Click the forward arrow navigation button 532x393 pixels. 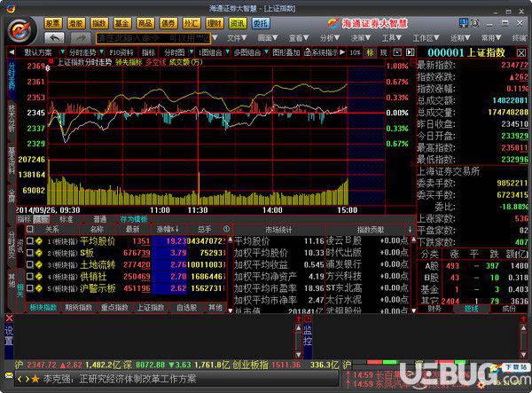80,37
